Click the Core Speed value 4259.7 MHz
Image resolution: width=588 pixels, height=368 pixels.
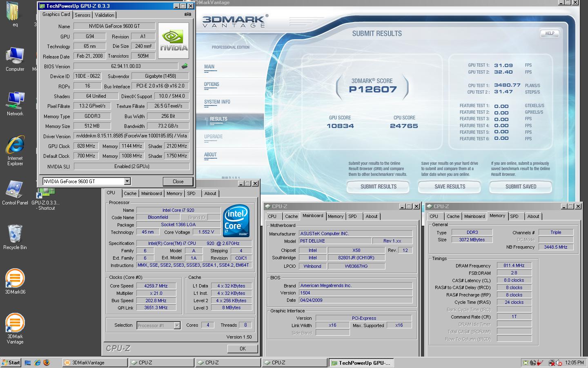(x=156, y=286)
